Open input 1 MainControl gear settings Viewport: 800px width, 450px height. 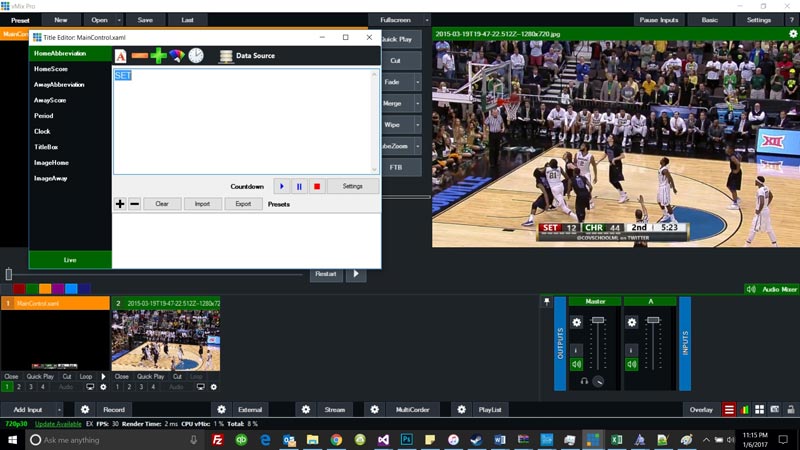tap(103, 387)
